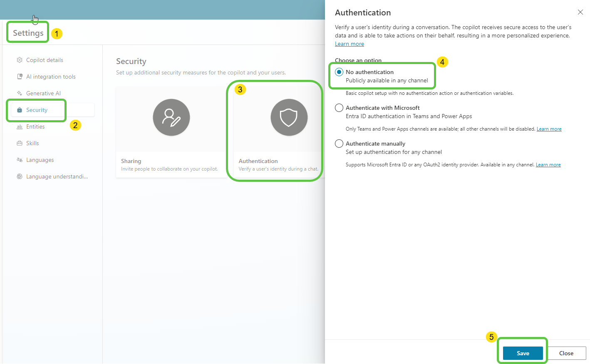Image resolution: width=590 pixels, height=364 pixels.
Task: Click the Language understanding icon
Action: pyautogui.click(x=20, y=176)
